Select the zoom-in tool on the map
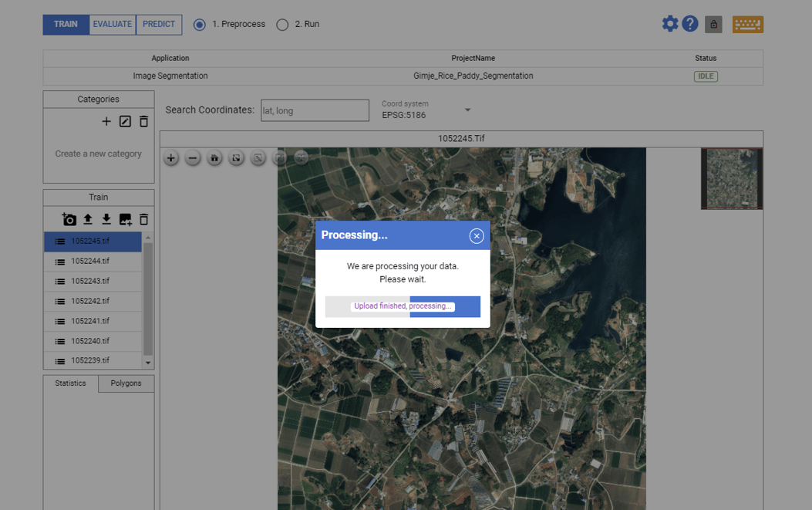 (170, 158)
